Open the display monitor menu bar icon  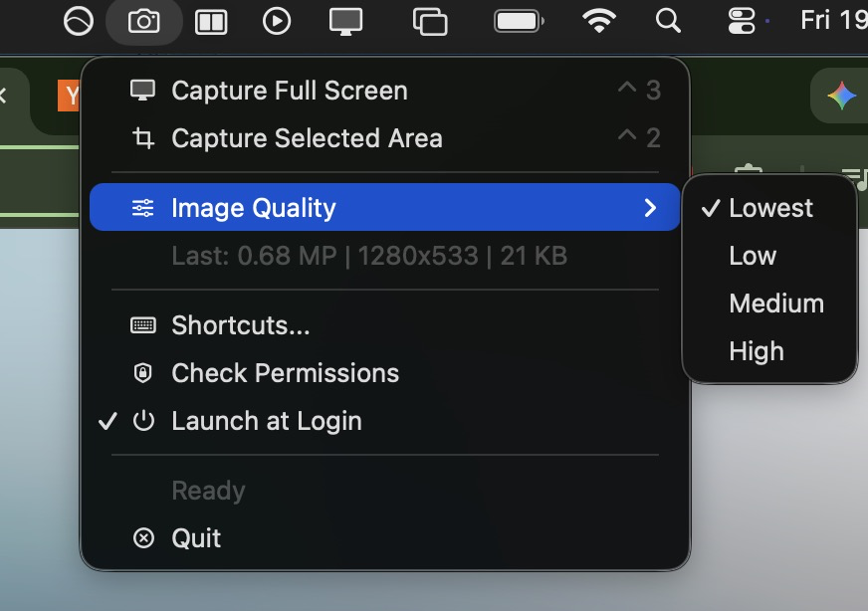click(346, 22)
